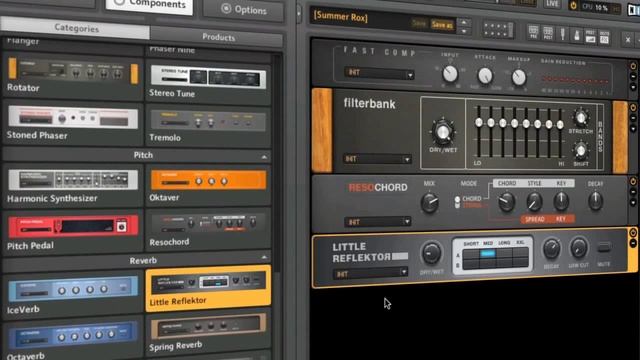Image resolution: width=640 pixels, height=360 pixels.
Task: Open Resochord INIT preset dropdown
Action: tap(378, 222)
